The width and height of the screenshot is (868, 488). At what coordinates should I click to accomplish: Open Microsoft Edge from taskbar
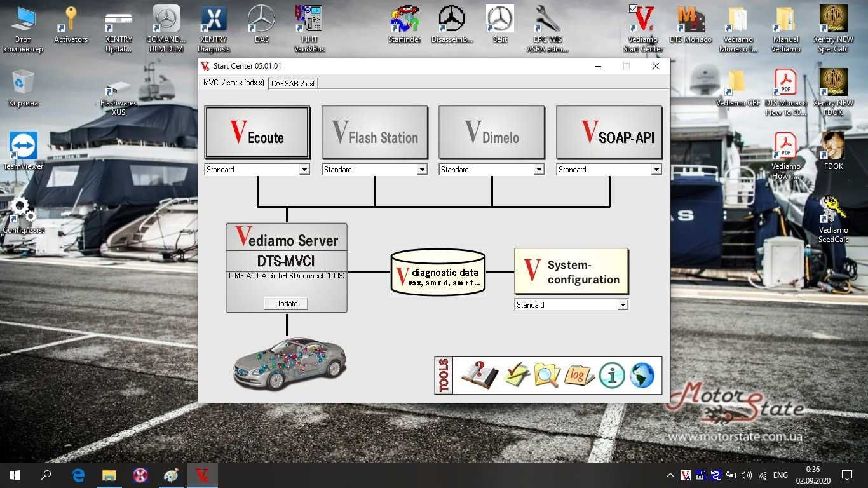click(x=78, y=475)
